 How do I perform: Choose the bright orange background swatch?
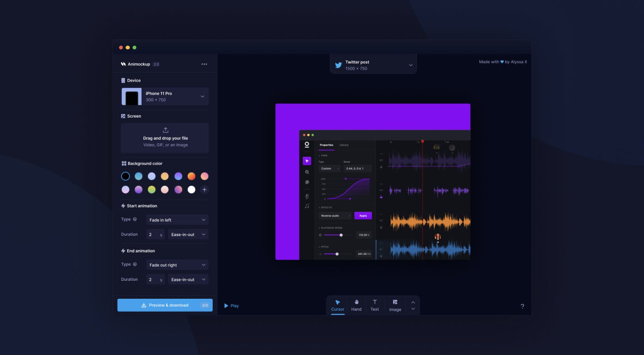(x=191, y=176)
